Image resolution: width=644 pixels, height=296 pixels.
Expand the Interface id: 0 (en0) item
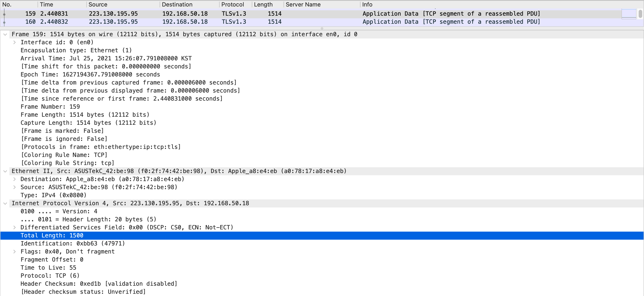pos(15,42)
